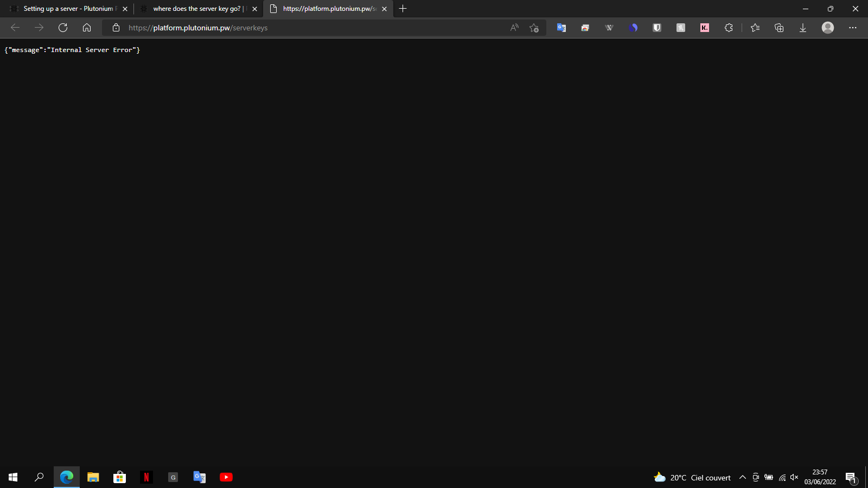
Task: Show the Downloads panel
Action: click(803, 28)
